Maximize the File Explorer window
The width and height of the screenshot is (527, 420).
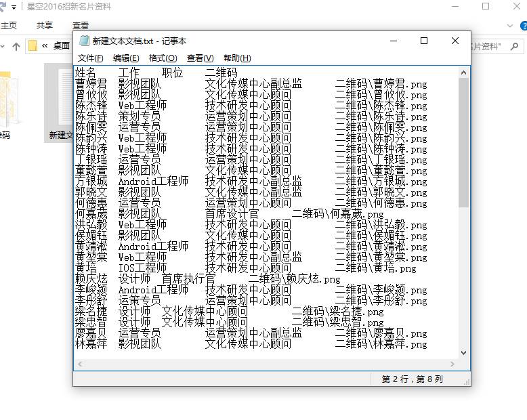pyautogui.click(x=486, y=6)
